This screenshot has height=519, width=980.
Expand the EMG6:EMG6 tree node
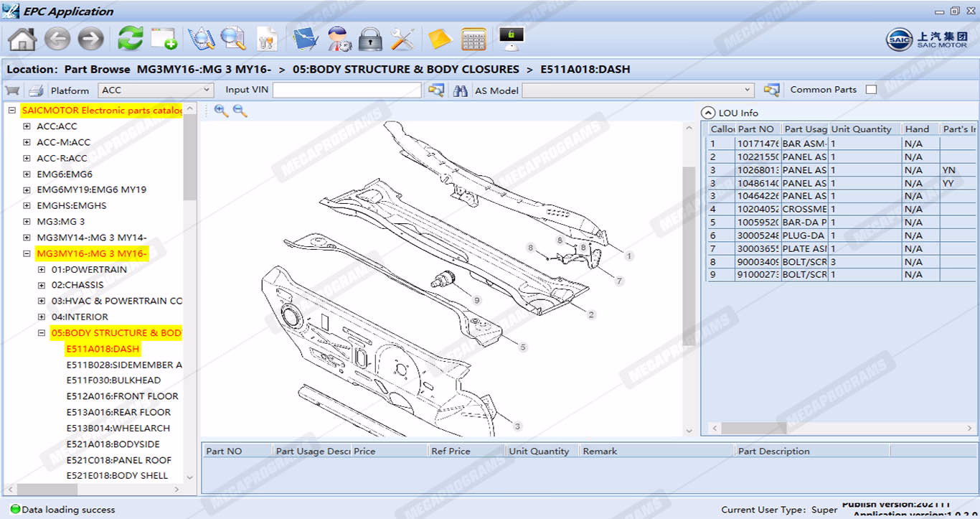(x=27, y=174)
